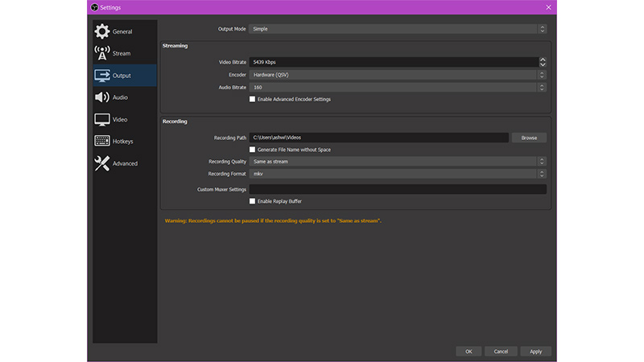This screenshot has height=362, width=644.
Task: Switch to the Video tab label
Action: (x=120, y=119)
